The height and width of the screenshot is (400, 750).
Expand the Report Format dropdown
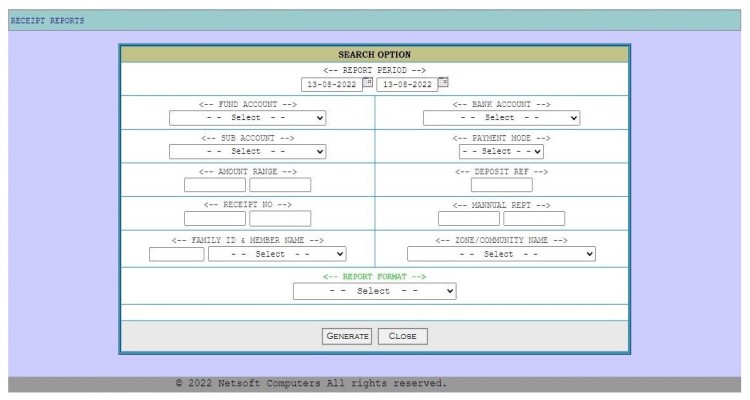tap(374, 291)
